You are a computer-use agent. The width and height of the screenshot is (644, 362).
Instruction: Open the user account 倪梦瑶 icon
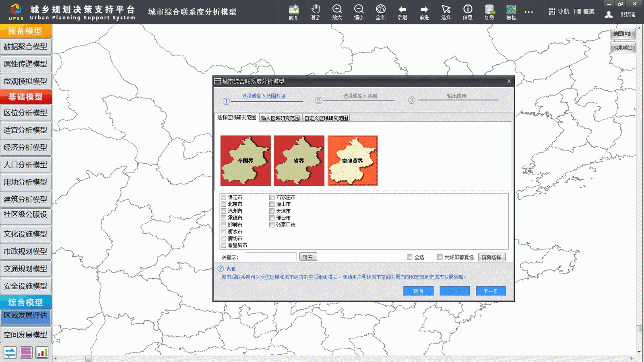tap(609, 14)
